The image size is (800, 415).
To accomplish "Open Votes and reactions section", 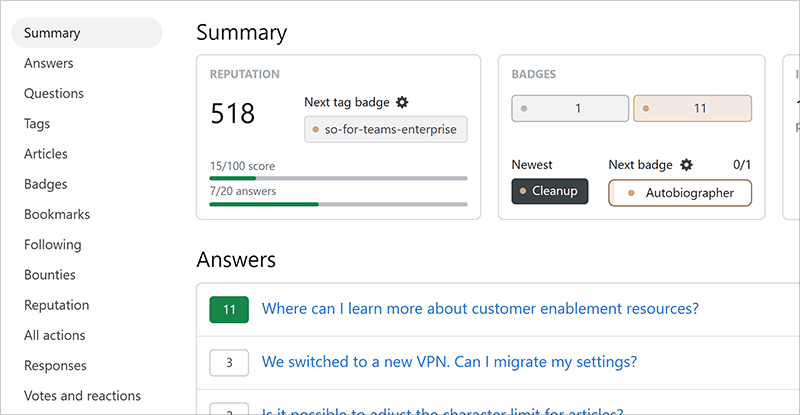I will tap(82, 396).
